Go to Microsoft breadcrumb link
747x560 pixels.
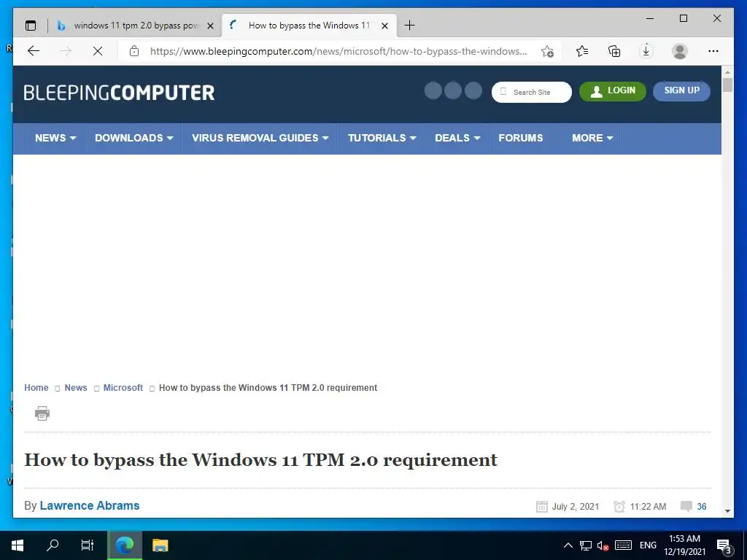pos(123,388)
